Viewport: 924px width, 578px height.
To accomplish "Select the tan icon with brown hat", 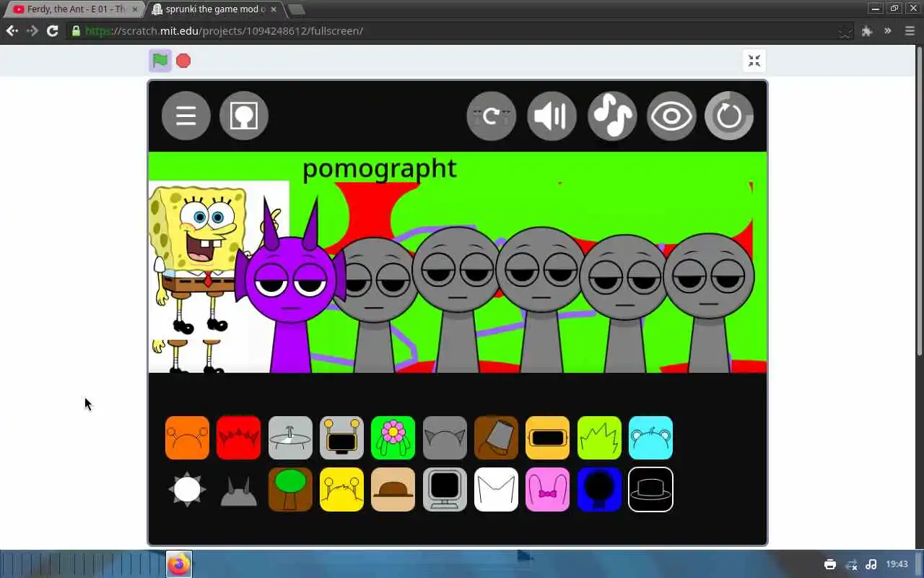I will click(393, 489).
